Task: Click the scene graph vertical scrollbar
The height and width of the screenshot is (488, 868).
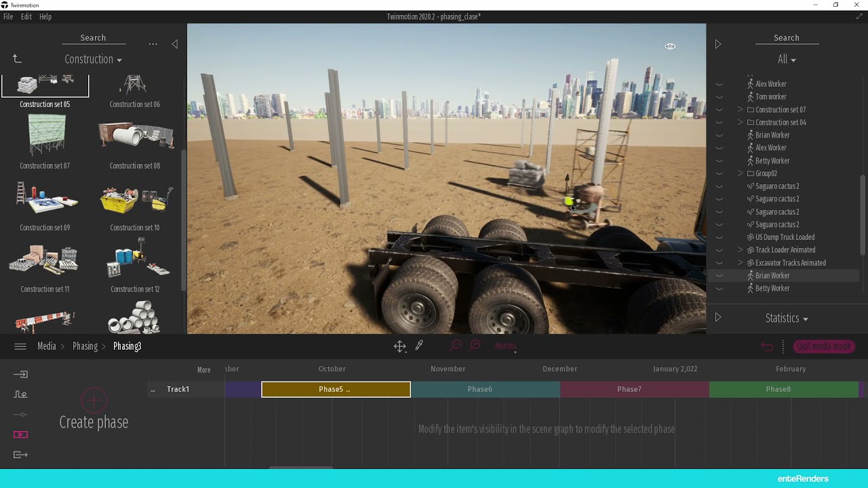Action: (863, 215)
